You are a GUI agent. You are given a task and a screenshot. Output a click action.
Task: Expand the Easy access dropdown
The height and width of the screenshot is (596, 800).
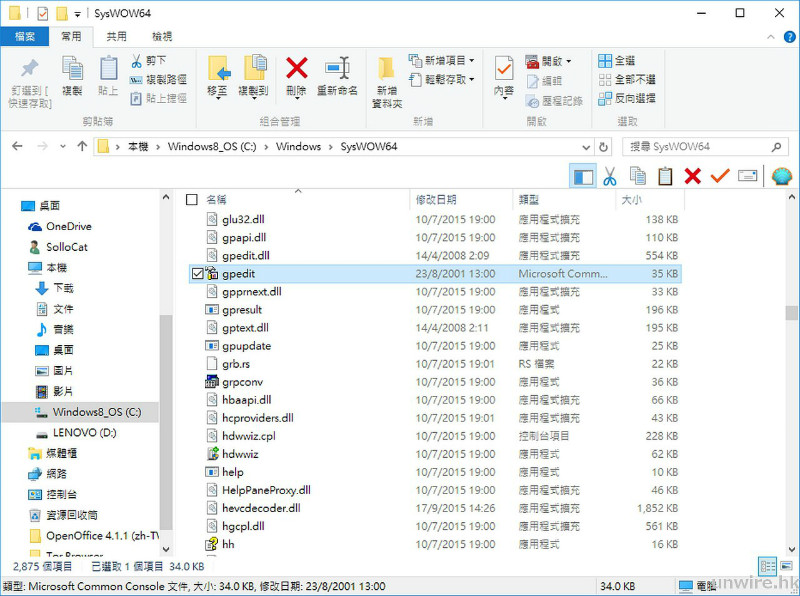coord(471,80)
